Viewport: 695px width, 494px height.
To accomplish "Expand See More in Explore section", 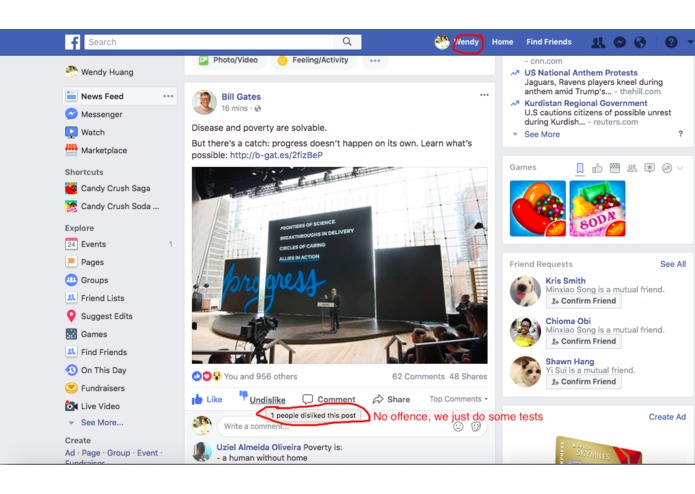I will [102, 423].
